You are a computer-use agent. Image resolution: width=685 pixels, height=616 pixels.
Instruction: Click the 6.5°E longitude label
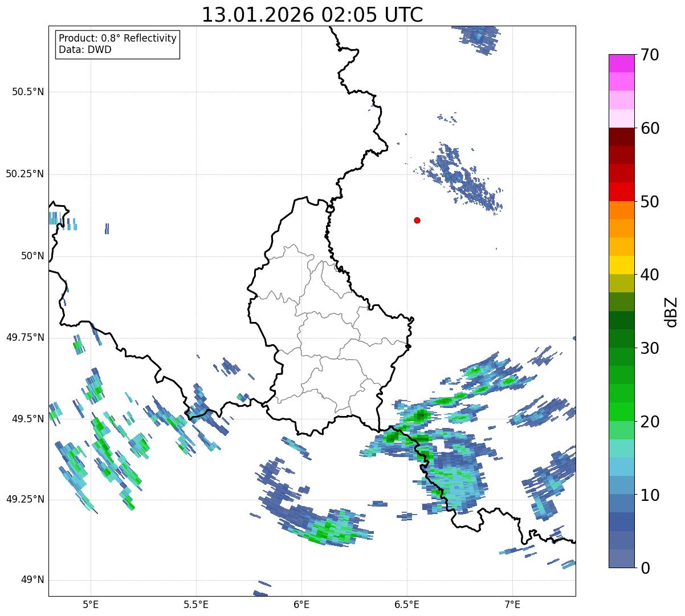tap(407, 604)
